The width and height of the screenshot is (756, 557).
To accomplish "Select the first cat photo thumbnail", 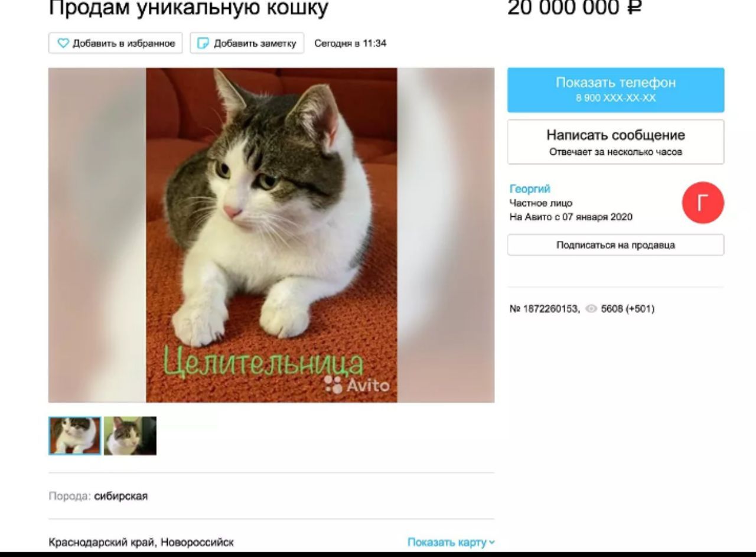I will 74,436.
